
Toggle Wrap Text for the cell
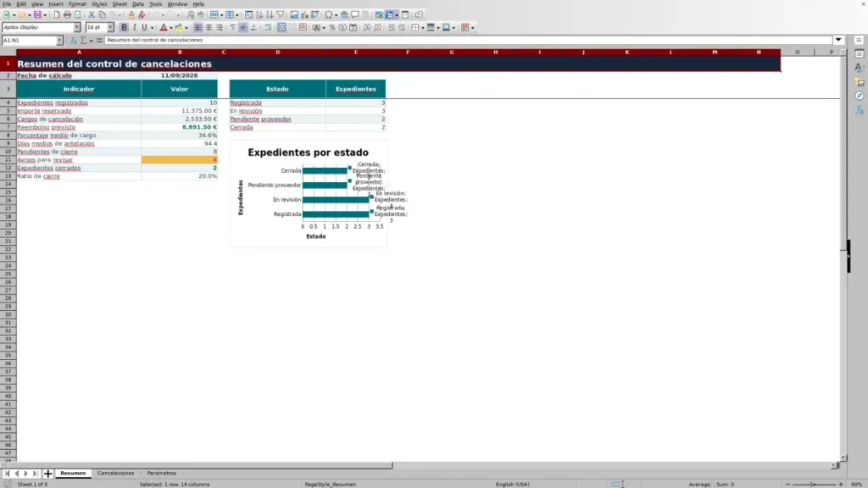click(x=268, y=28)
